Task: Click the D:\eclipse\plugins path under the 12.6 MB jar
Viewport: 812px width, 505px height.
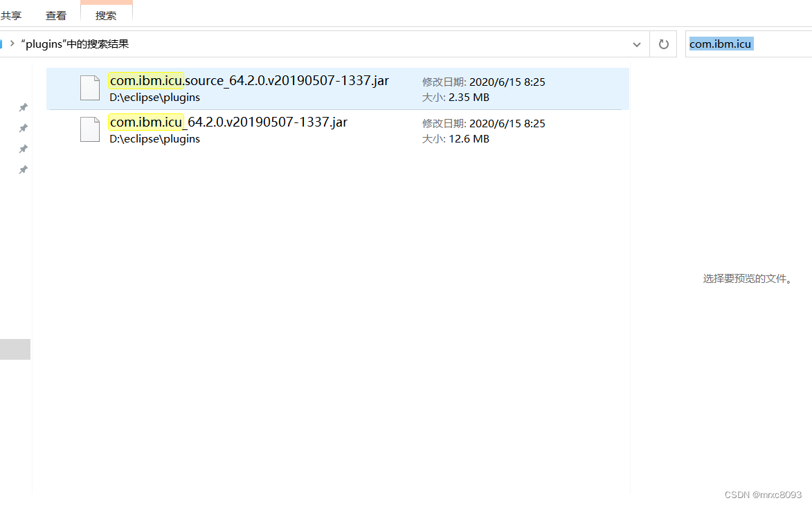Action: 154,138
